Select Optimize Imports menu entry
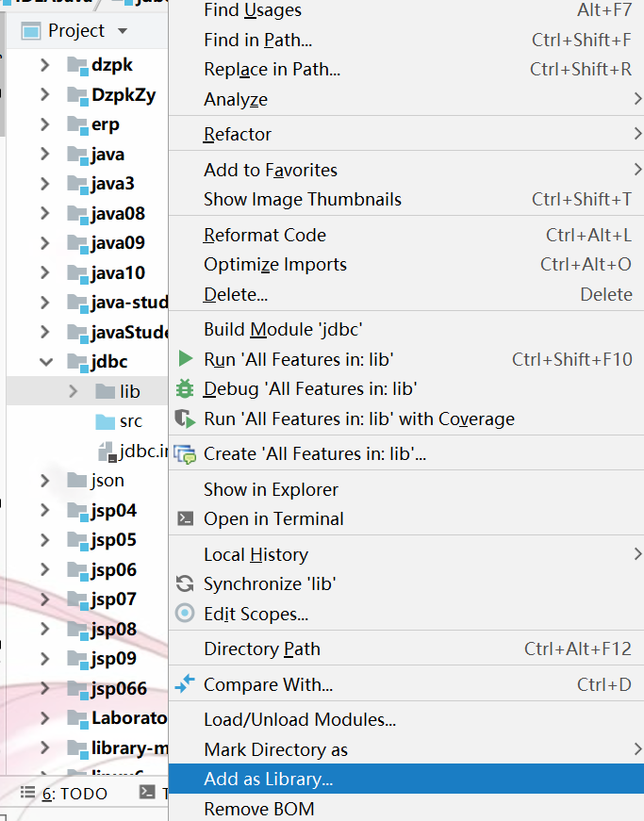The image size is (644, 821). (406, 265)
